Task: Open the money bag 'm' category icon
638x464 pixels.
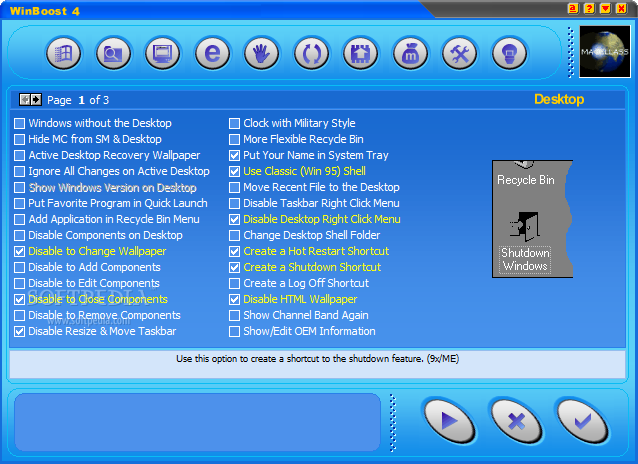Action: coord(410,53)
